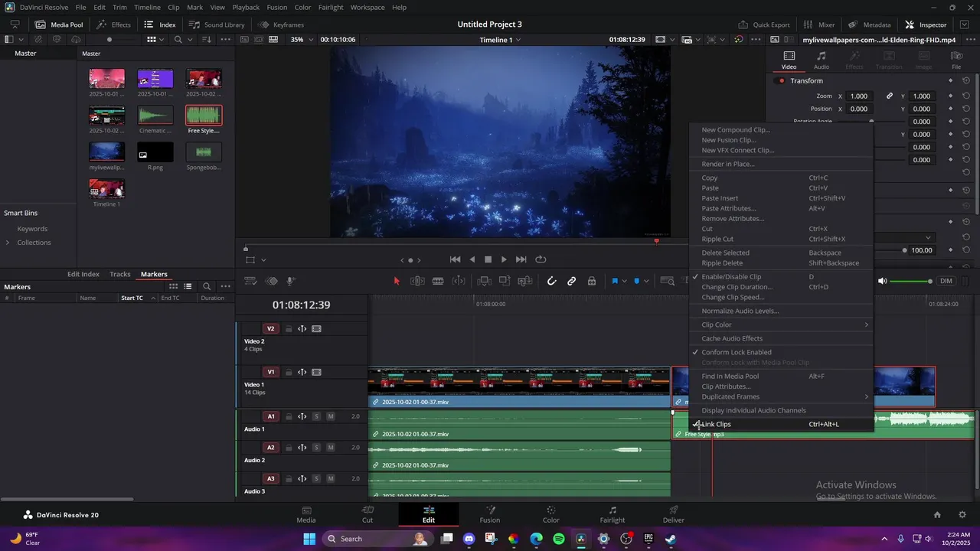The height and width of the screenshot is (551, 980).
Task: Open Spotify from Windows taskbar
Action: 559,539
